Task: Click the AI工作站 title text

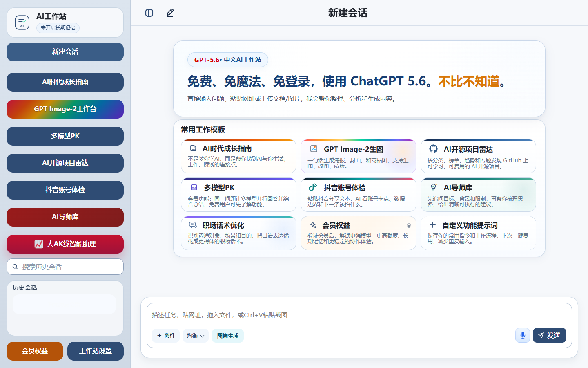Action: pyautogui.click(x=51, y=16)
